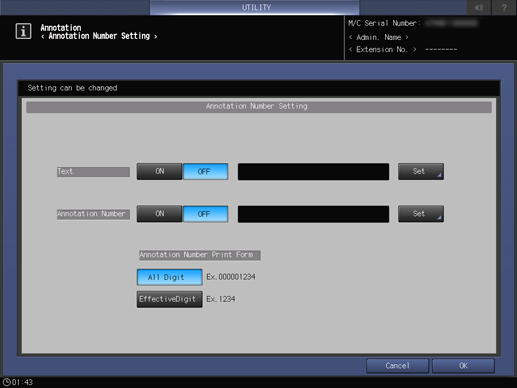Click the Text entry display field
Image resolution: width=517 pixels, height=388 pixels.
[313, 171]
